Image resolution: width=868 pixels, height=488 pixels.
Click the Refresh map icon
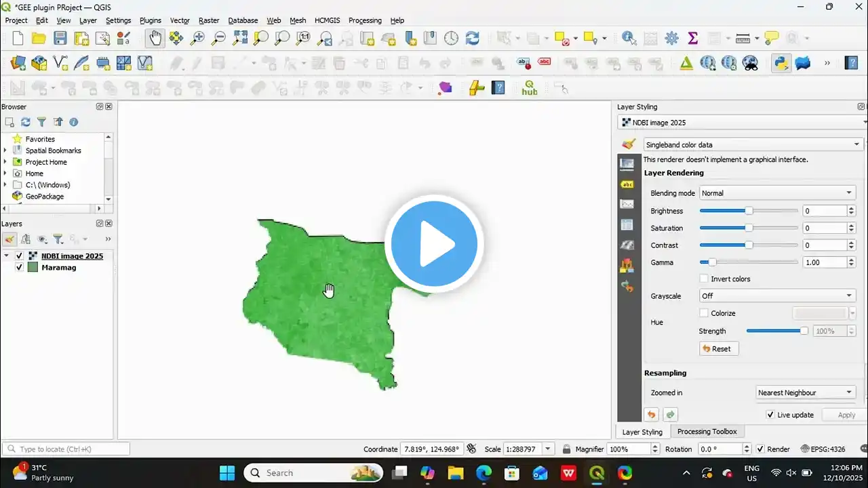click(x=472, y=38)
